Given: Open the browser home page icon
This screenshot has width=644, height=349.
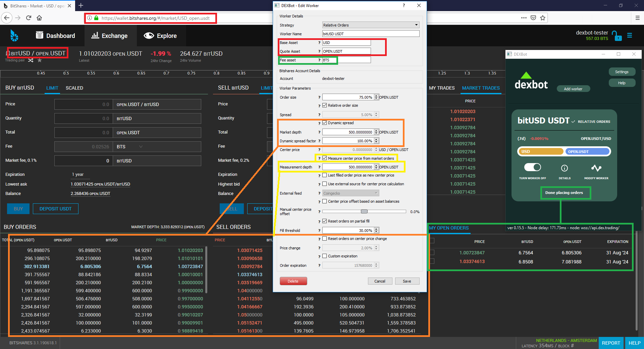Looking at the screenshot, I should click(x=39, y=18).
